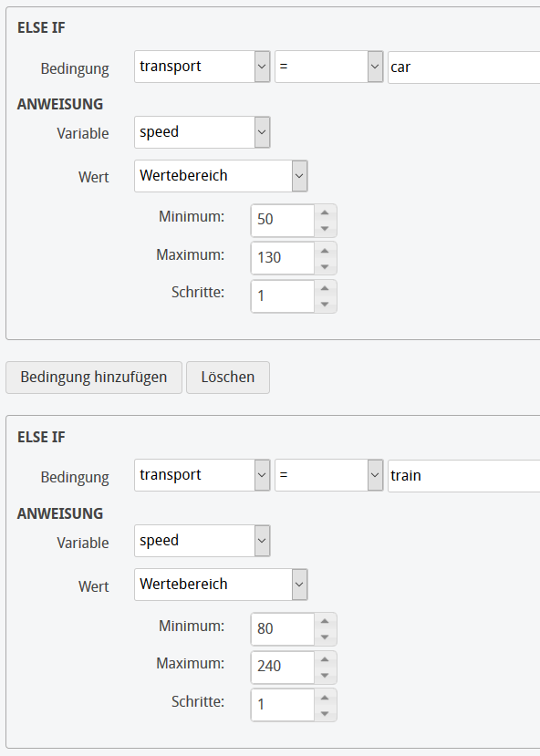This screenshot has width=540, height=756.
Task: Increment the Maximum value 130 using up arrow
Action: [327, 252]
